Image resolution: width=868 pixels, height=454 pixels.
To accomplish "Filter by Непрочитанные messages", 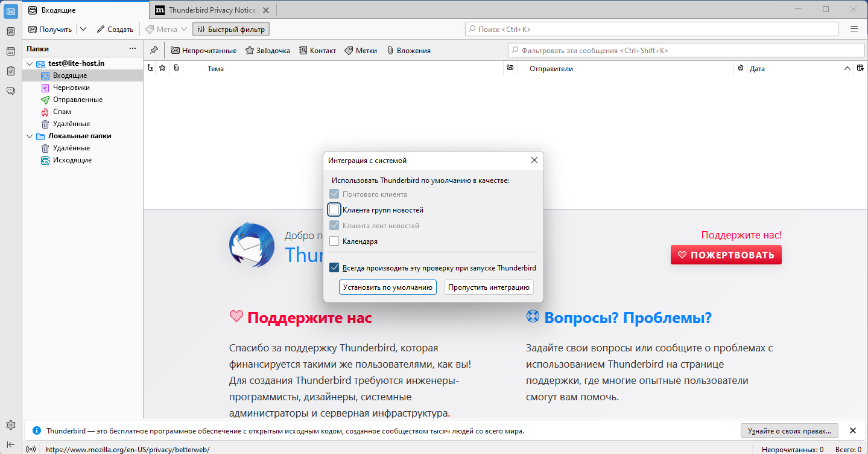I will [203, 51].
